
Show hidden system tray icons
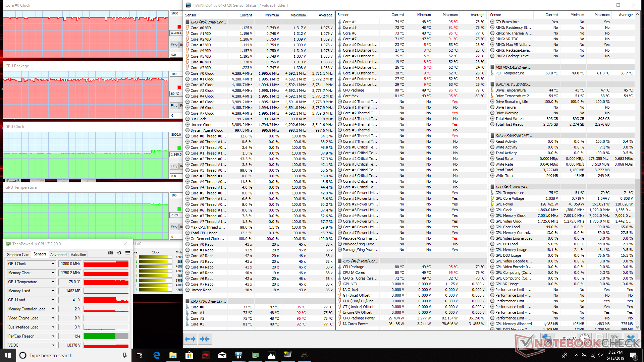click(576, 355)
